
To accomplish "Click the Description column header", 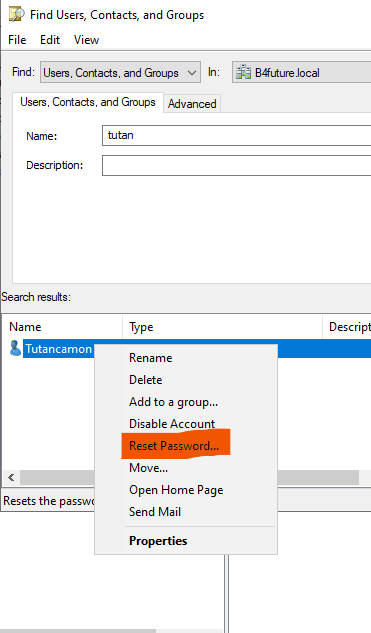I will click(x=347, y=327).
